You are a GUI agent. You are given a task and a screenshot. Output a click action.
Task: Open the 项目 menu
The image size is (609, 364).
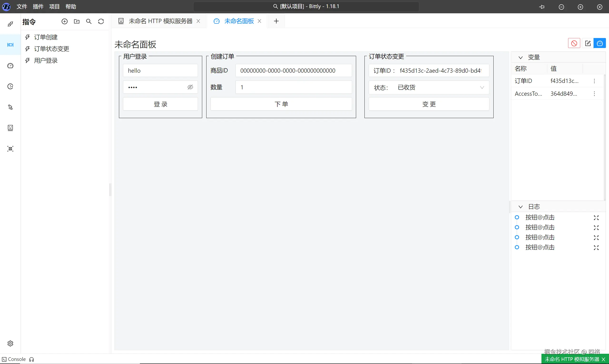point(54,7)
